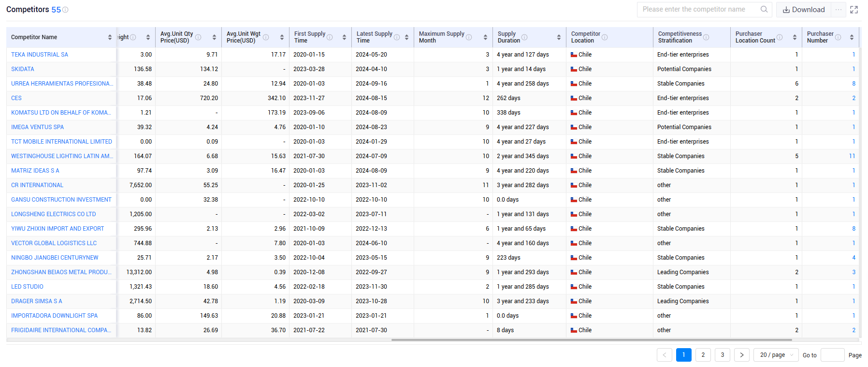Sort by Supply Duration
Image resolution: width=868 pixels, height=367 pixels.
559,37
